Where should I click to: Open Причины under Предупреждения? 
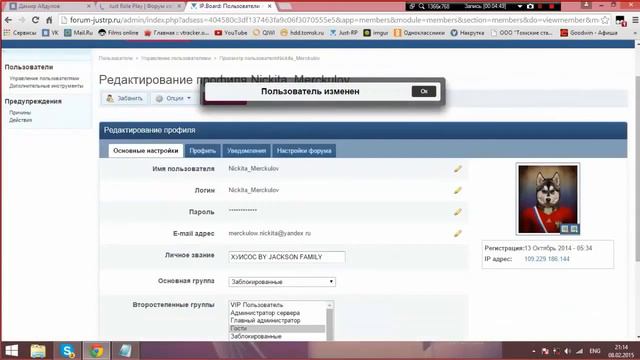click(20, 112)
